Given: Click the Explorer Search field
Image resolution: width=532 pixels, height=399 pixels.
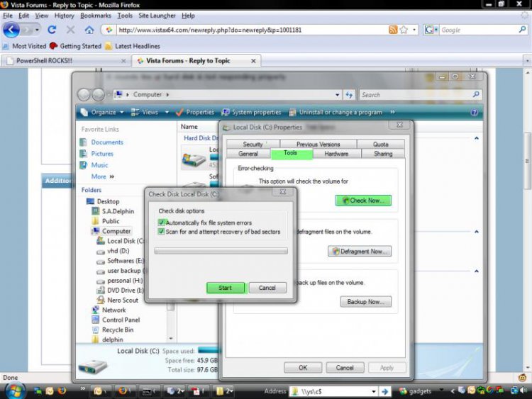Looking at the screenshot, I should pyautogui.click(x=416, y=95).
